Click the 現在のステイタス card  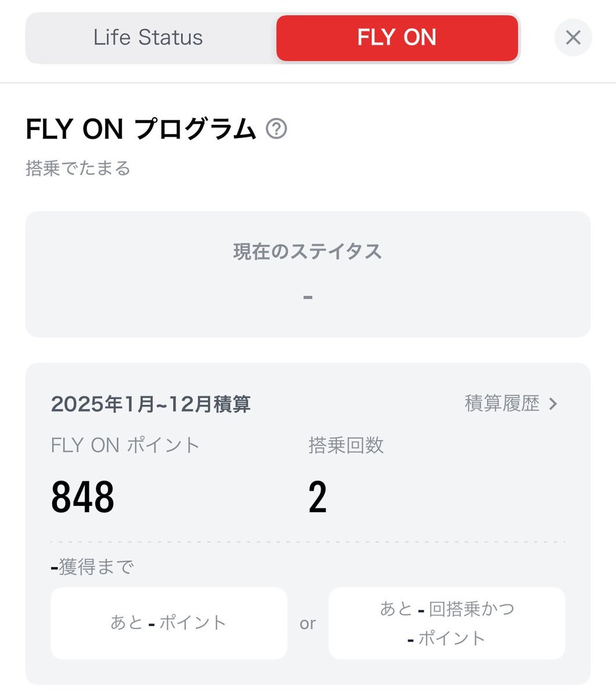308,274
